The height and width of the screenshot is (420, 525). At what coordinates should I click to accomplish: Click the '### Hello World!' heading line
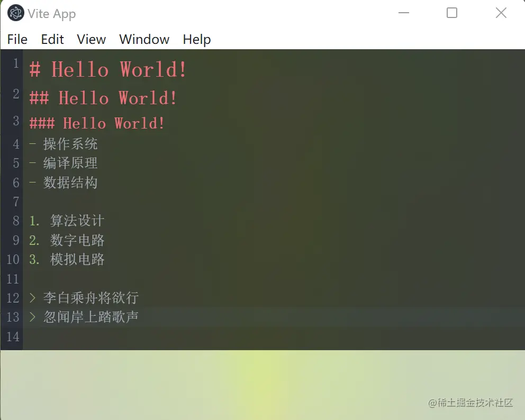coord(97,123)
